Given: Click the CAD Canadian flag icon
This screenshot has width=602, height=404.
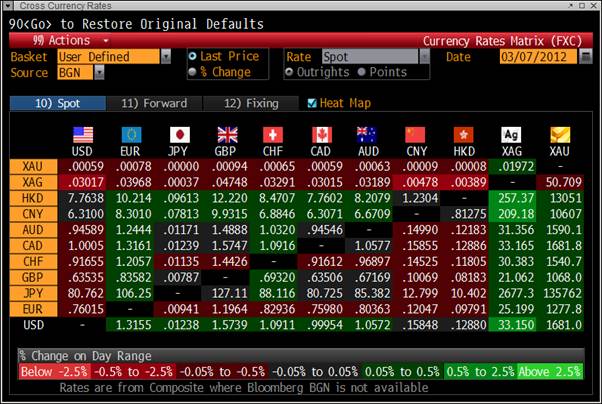Looking at the screenshot, I should 321,134.
